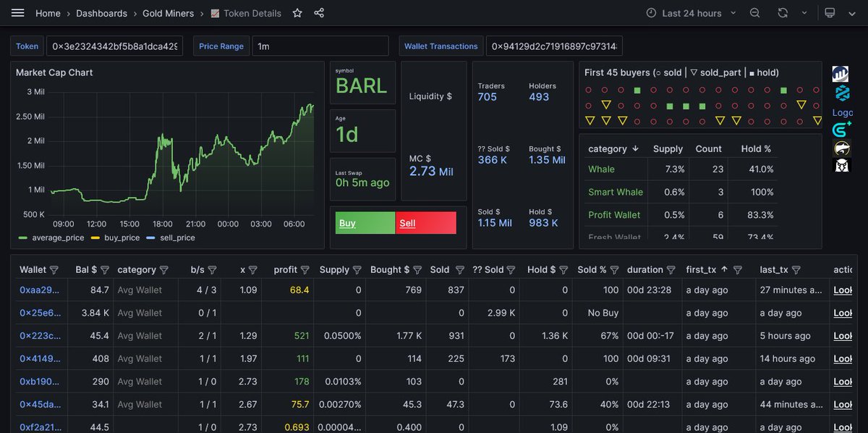Filter the Hold $ column
The height and width of the screenshot is (433, 868).
click(x=563, y=269)
